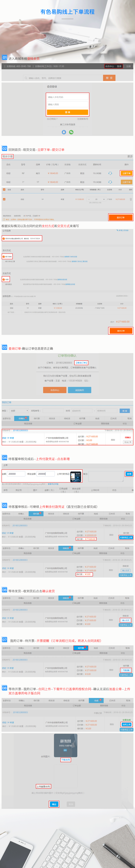The height and width of the screenshot is (868, 135).
Task: Select the 深圳市 company radio option
Action: 4,239
